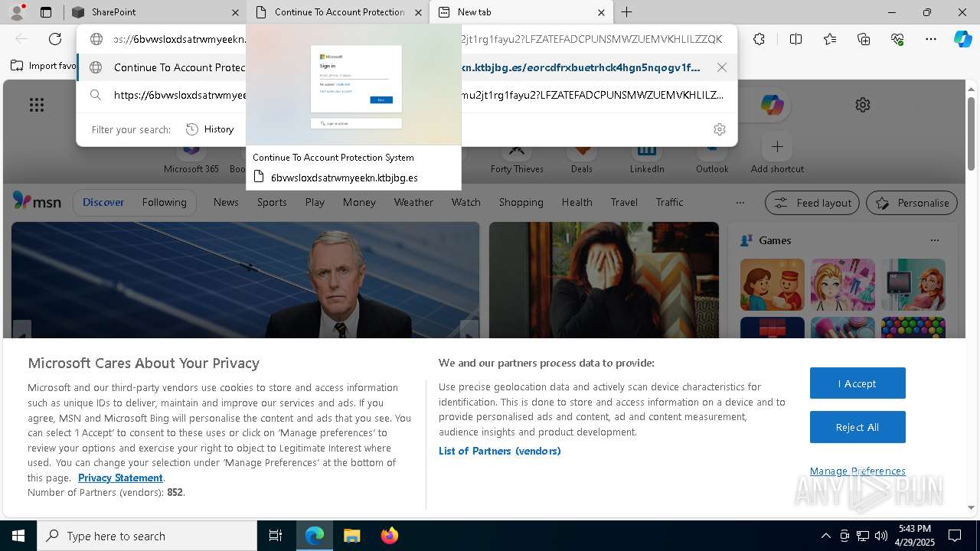Open the News category

(x=226, y=202)
